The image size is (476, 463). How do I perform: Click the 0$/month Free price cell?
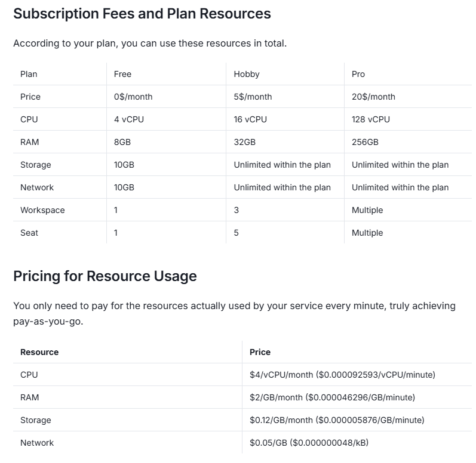click(x=133, y=97)
